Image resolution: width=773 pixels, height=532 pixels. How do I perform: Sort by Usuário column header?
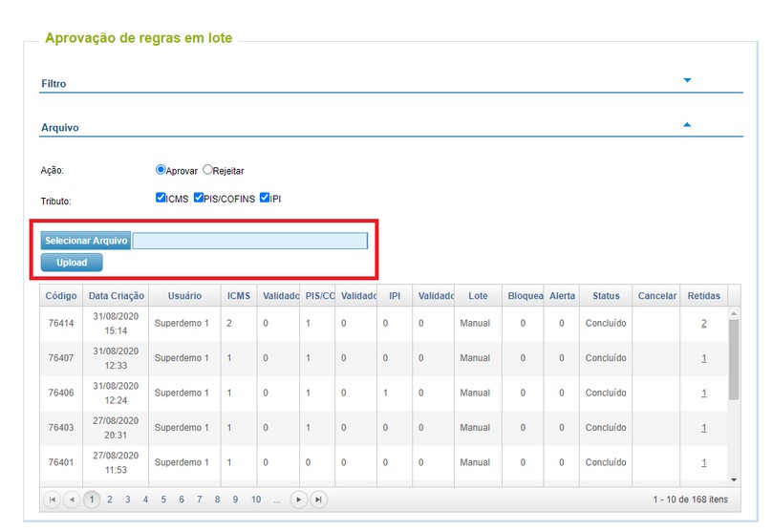tap(184, 296)
